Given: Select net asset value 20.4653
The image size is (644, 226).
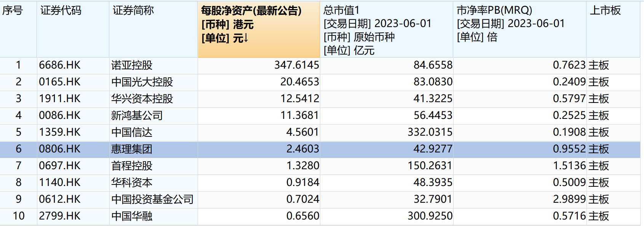Looking at the screenshot, I should coord(300,82).
